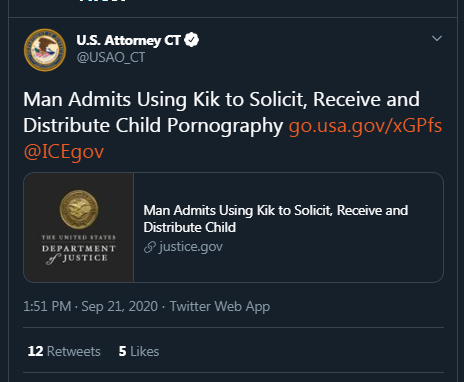Open the U.S. Attorney CT profile avatar
Viewport: 464px width, 382px height.
[x=45, y=50]
